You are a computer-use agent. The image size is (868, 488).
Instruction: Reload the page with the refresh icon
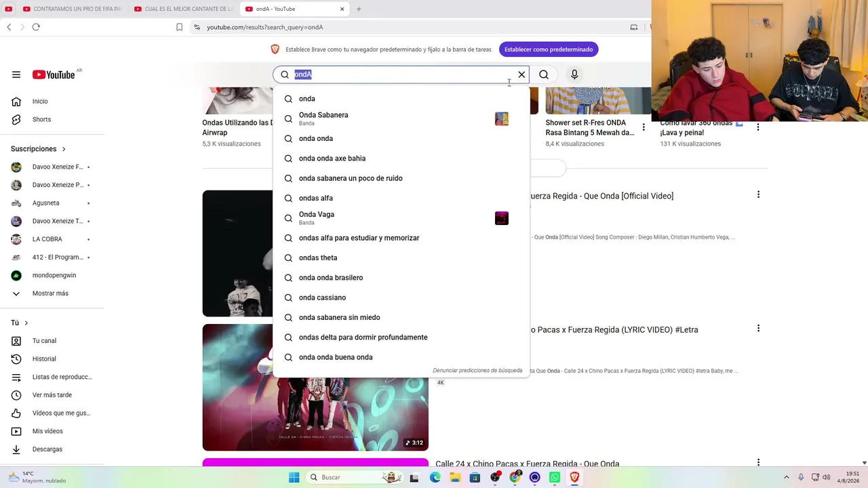click(x=36, y=27)
